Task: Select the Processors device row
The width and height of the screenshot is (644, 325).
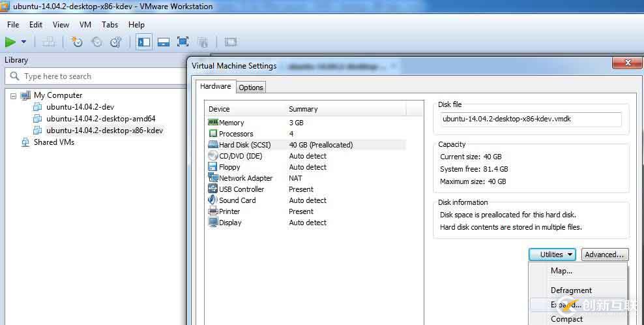Action: point(306,134)
